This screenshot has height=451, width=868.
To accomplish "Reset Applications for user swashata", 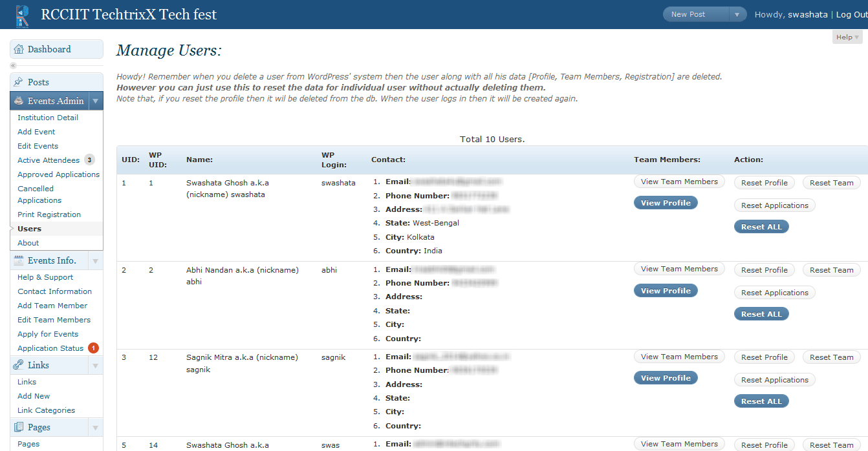I will (x=775, y=205).
